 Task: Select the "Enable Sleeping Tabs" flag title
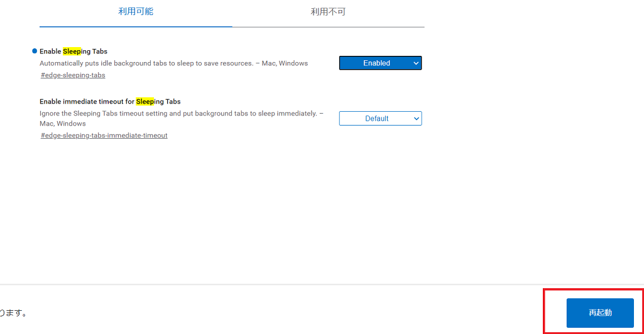[x=74, y=51]
